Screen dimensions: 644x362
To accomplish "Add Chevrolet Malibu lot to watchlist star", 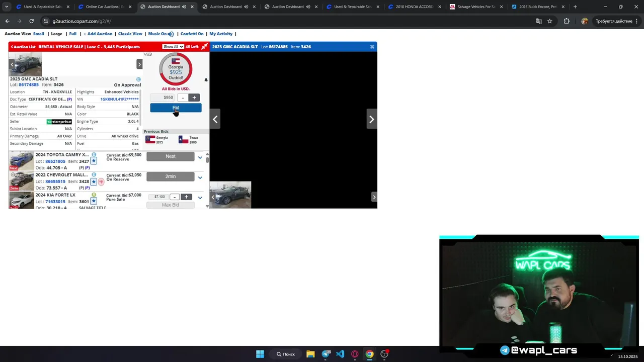I will (94, 182).
